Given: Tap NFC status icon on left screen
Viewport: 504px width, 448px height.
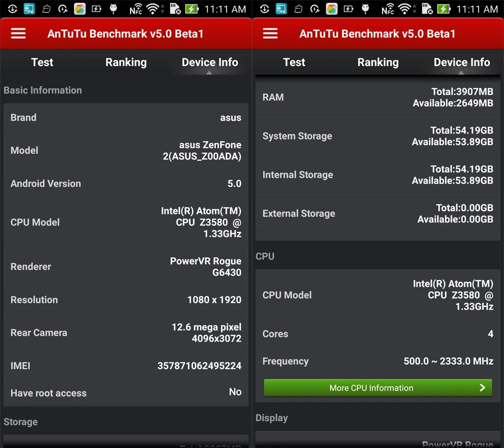Looking at the screenshot, I should click(136, 9).
